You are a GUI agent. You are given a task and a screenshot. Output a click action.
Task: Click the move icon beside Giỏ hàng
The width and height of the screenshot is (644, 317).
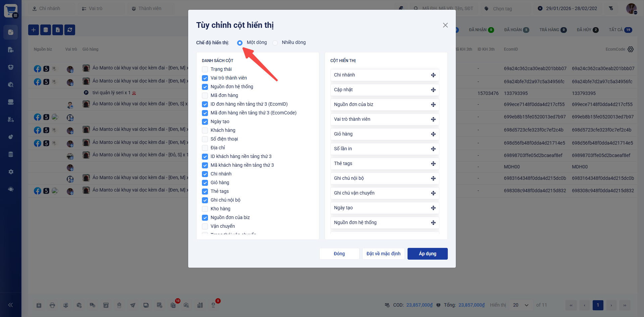coord(433,134)
